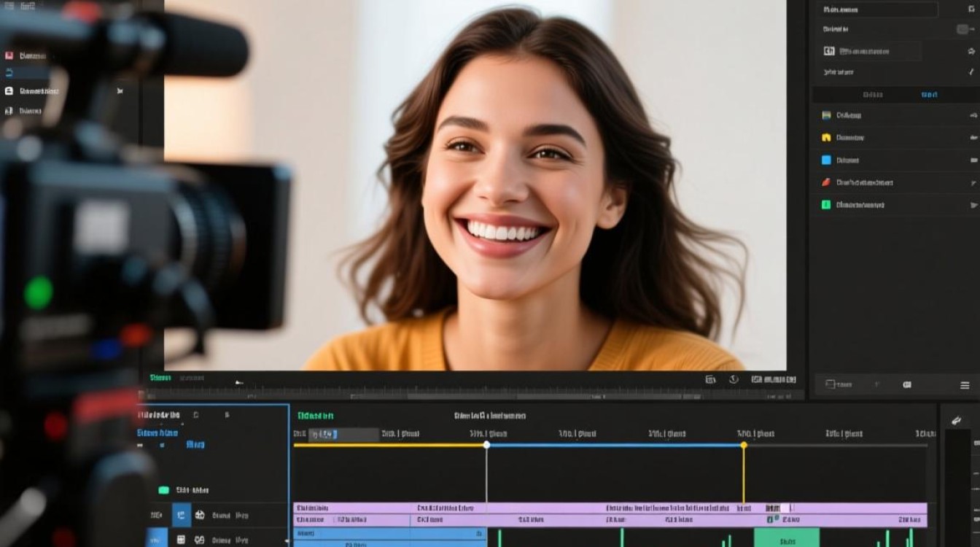Click the blue square icon in right panel

[826, 160]
